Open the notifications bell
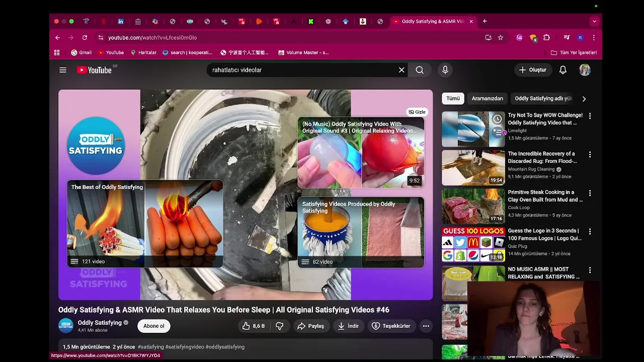The height and width of the screenshot is (362, 644). (563, 70)
